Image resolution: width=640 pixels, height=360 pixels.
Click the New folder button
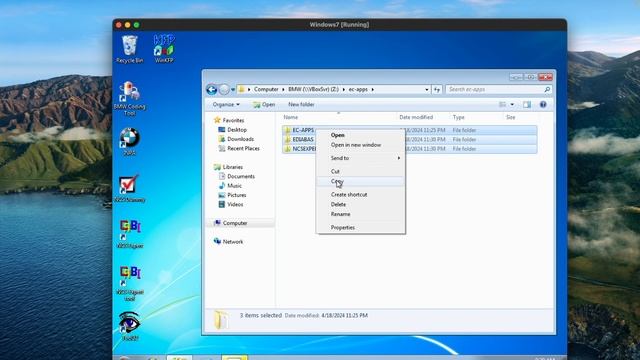click(301, 104)
